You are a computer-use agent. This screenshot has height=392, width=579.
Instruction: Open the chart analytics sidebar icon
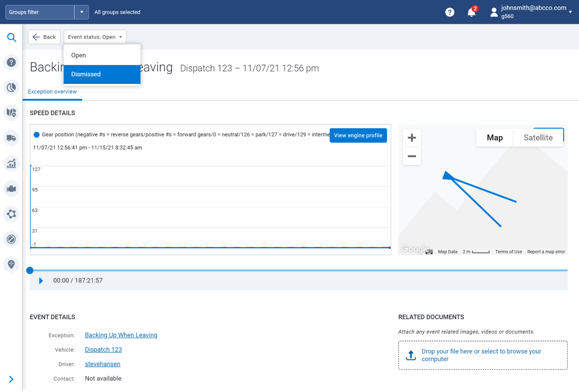(11, 164)
